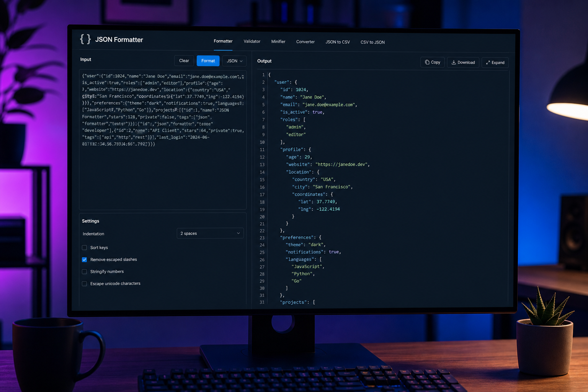Viewport: 588px width, 392px height.
Task: Clear the input text
Action: coord(184,60)
